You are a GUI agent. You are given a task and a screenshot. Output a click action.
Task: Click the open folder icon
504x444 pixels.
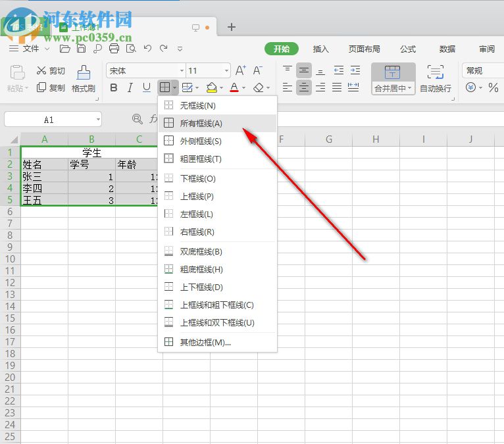[x=65, y=49]
